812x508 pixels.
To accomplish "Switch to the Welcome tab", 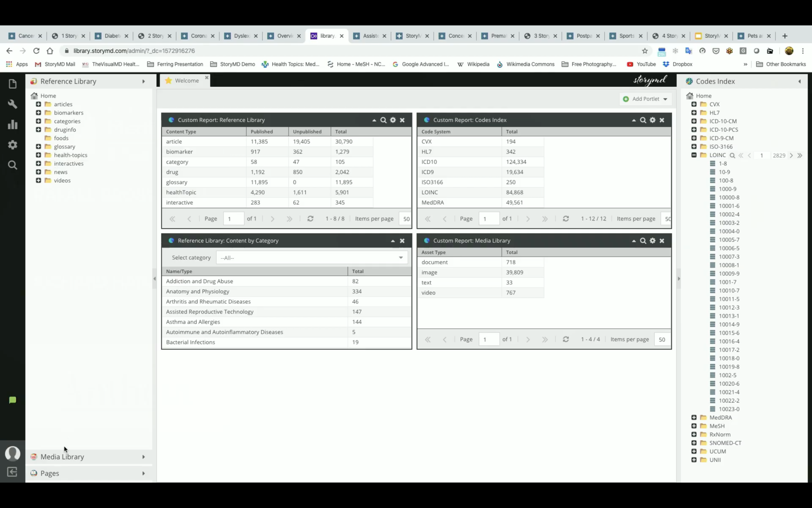I will (187, 81).
